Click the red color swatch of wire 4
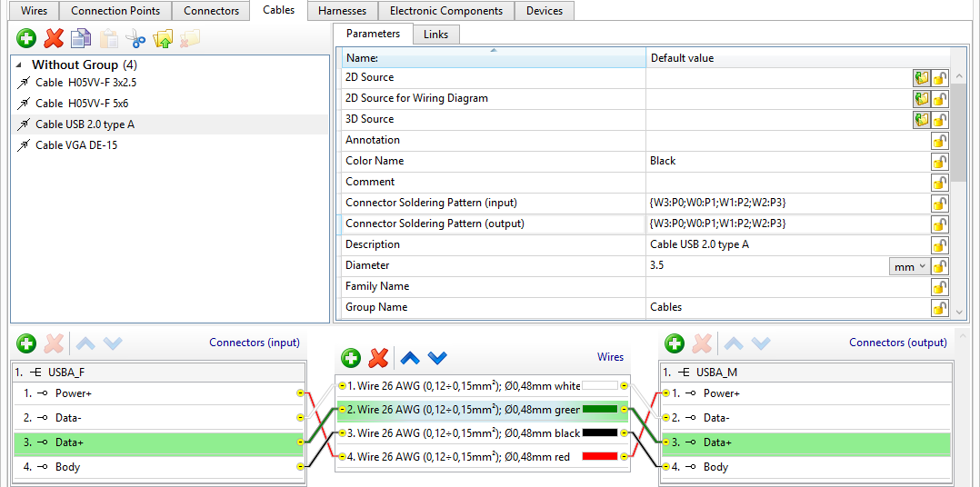The image size is (980, 487). point(599,457)
